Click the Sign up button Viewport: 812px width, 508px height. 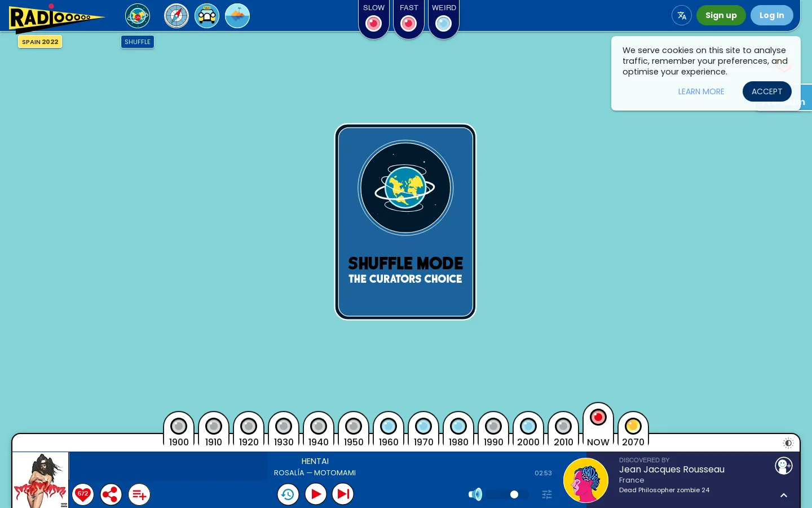point(721,15)
